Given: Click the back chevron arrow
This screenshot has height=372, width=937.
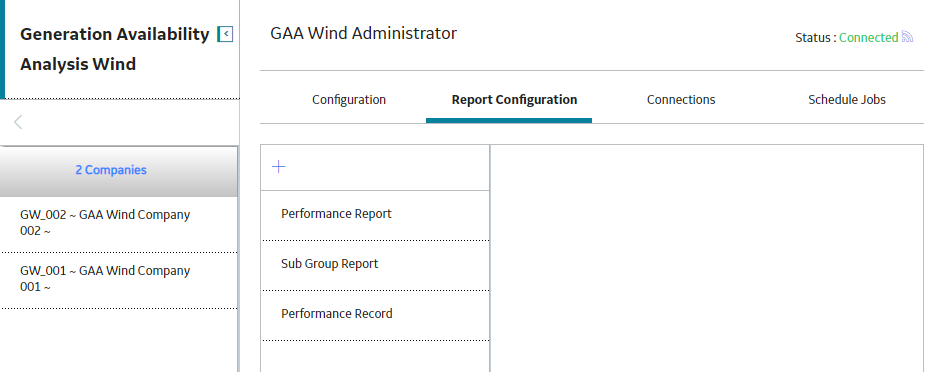Looking at the screenshot, I should coord(18,122).
